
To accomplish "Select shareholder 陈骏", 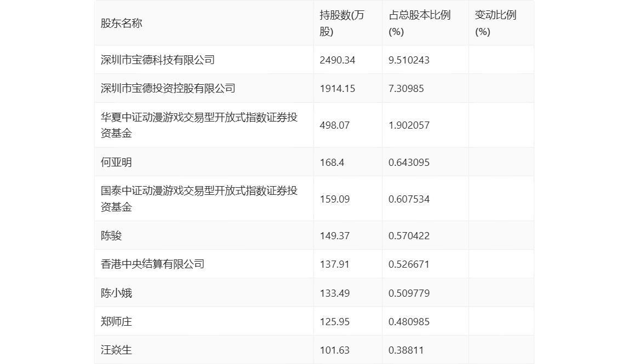I will pyautogui.click(x=111, y=236).
